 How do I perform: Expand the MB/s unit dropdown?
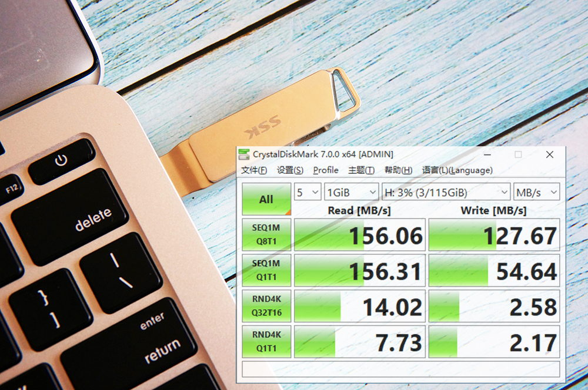(537, 192)
